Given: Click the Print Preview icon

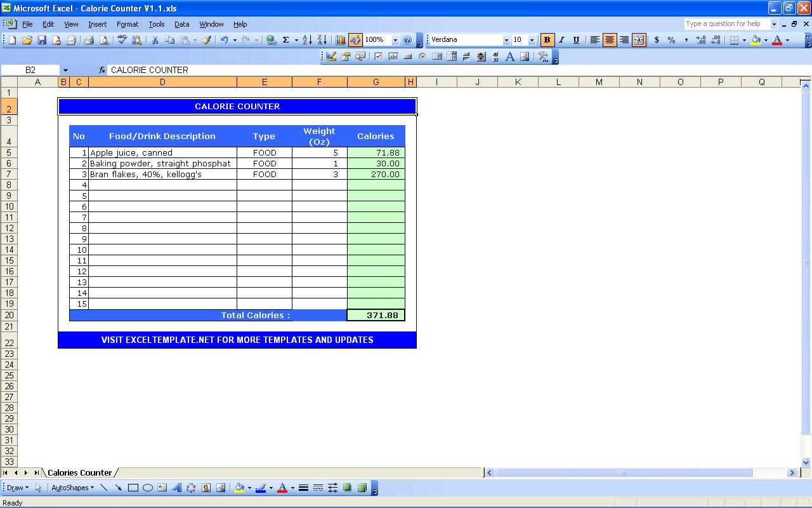Looking at the screenshot, I should (104, 40).
